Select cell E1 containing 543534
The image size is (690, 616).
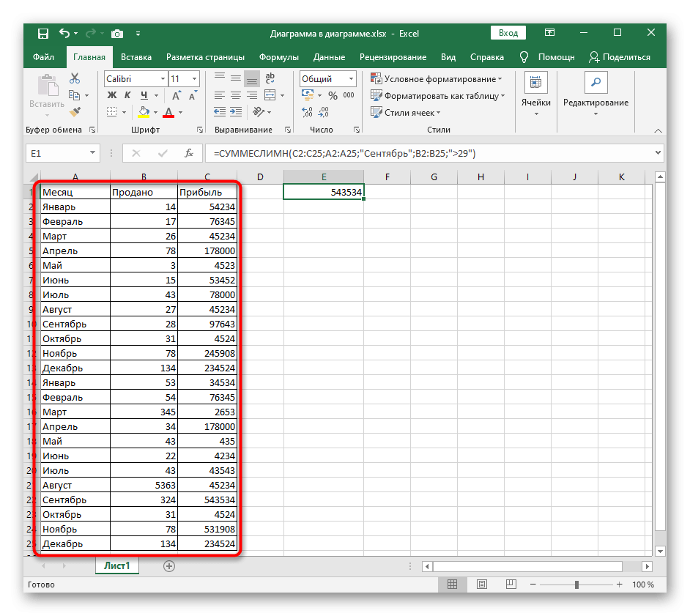[324, 192]
